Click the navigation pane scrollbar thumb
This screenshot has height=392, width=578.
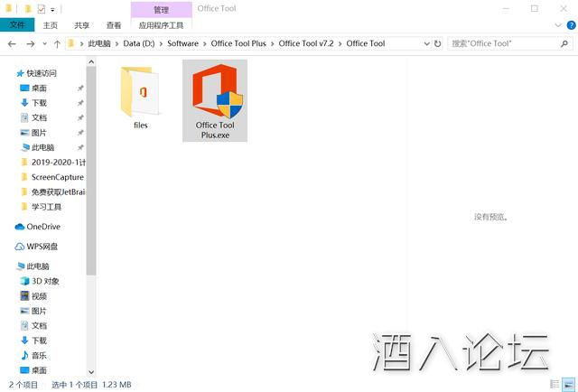coord(91,171)
